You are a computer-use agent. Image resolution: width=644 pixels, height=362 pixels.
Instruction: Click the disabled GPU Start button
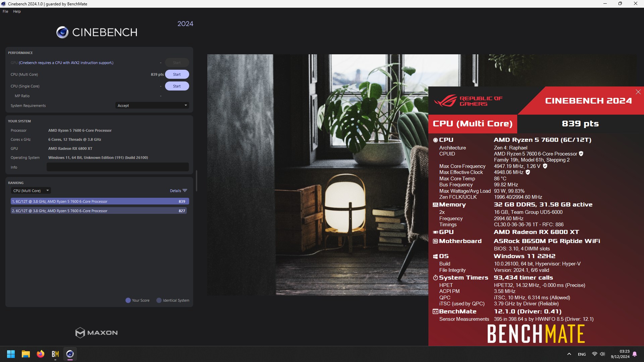click(x=177, y=63)
